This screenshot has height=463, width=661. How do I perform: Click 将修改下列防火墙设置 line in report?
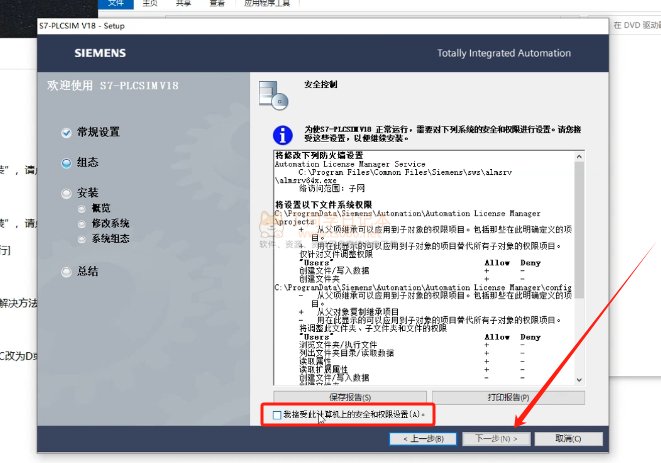tap(319, 156)
